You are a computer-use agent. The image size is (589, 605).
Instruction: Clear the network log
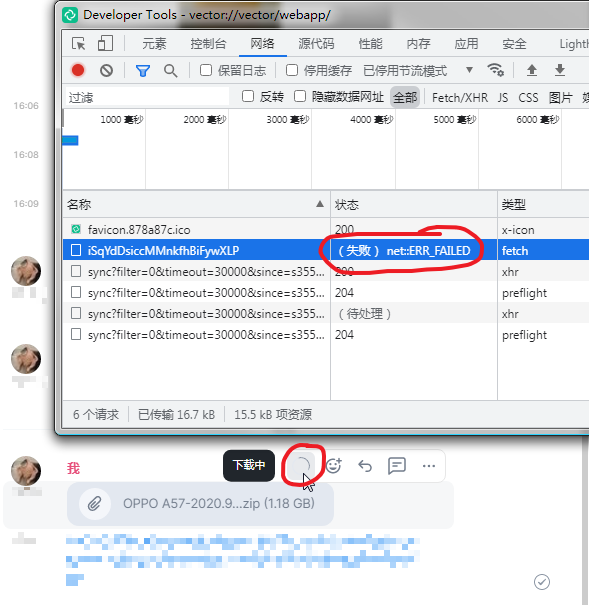tap(106, 70)
